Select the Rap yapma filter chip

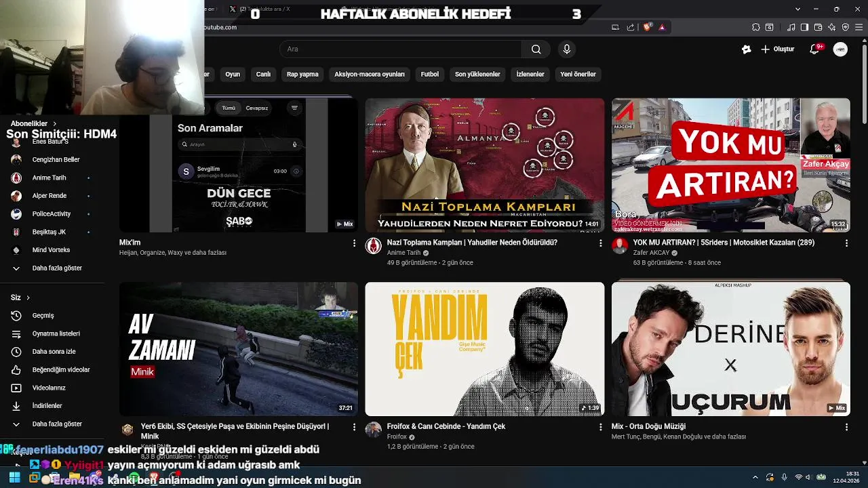point(302,74)
